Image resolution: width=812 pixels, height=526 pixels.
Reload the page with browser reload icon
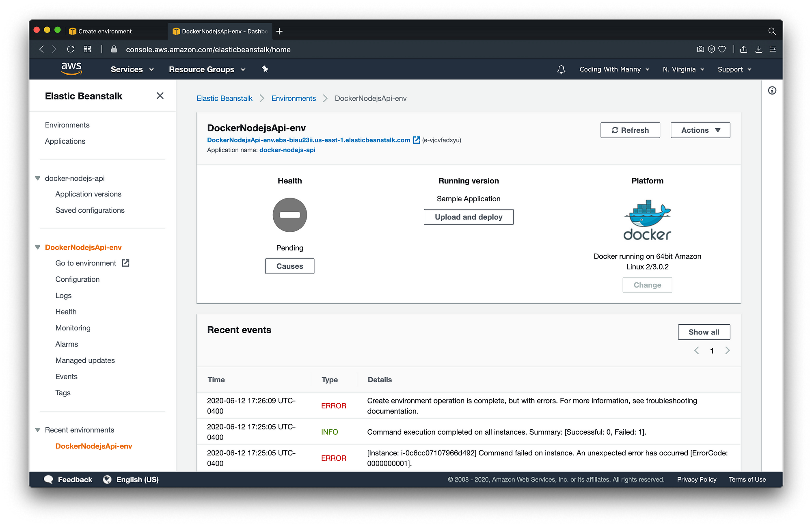(x=71, y=49)
